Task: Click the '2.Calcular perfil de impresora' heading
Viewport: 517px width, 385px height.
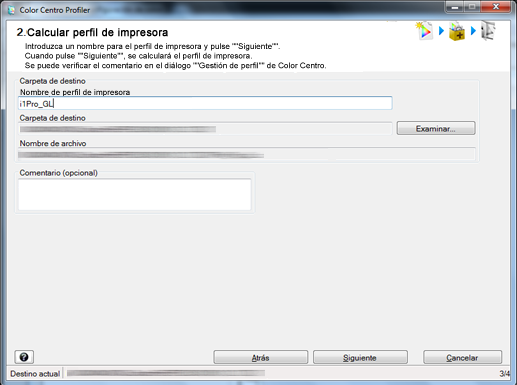Action: 92,32
